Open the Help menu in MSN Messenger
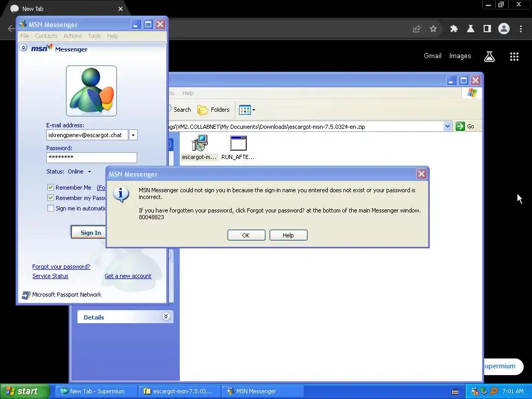 point(113,36)
